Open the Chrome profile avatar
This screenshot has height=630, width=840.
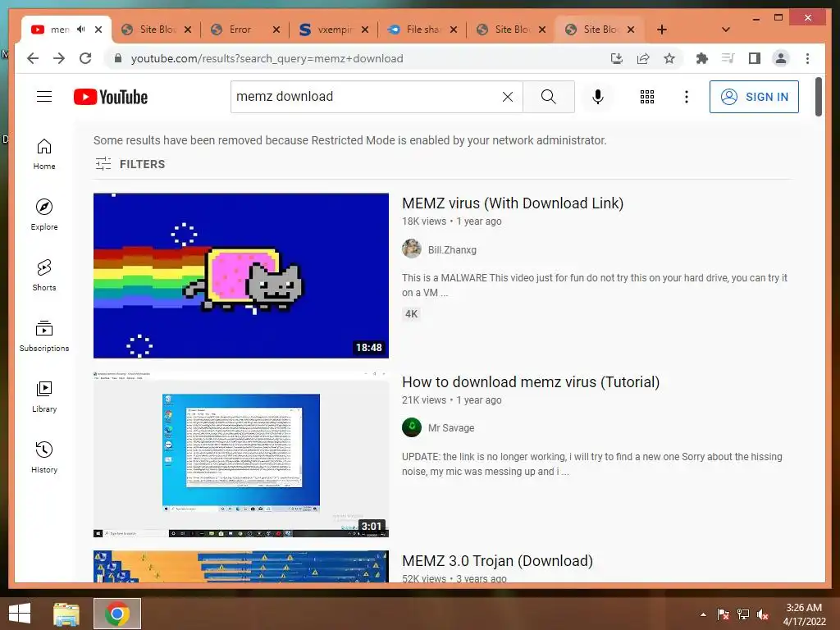click(x=781, y=58)
